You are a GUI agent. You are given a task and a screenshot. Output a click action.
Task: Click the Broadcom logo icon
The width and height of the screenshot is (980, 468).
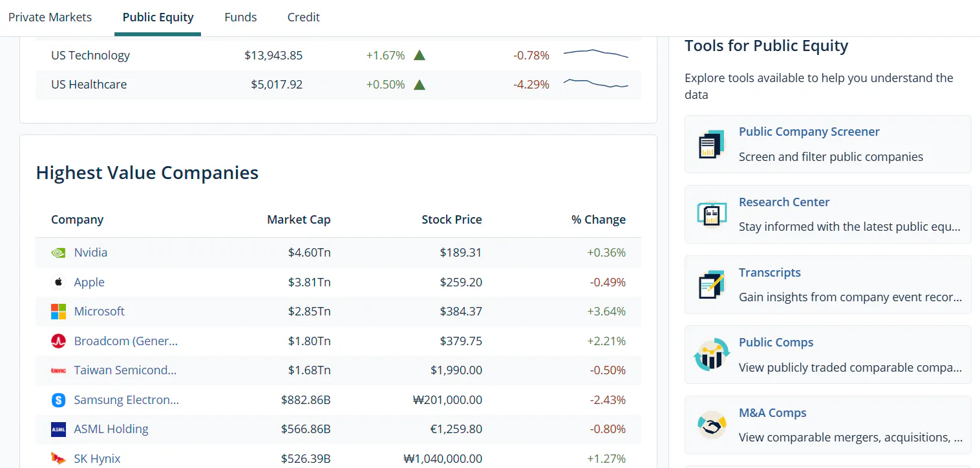pos(58,341)
